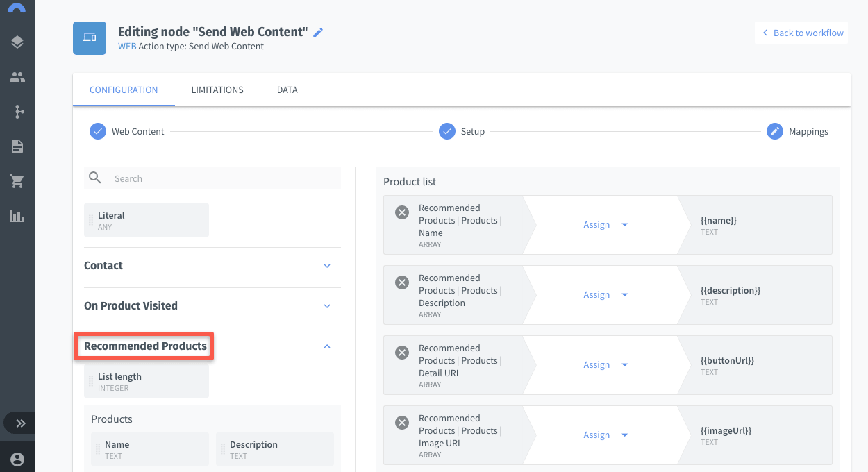Switch to the CONFIGURATION tab

[124, 90]
